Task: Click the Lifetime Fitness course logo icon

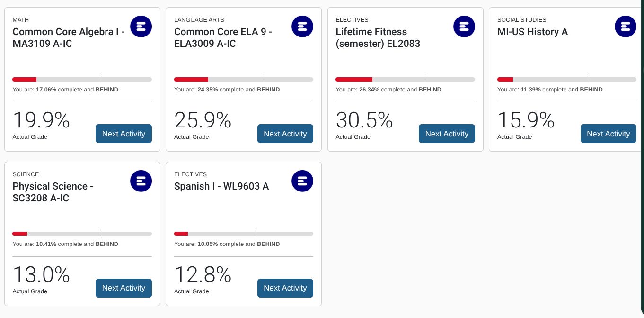Action: tap(464, 27)
